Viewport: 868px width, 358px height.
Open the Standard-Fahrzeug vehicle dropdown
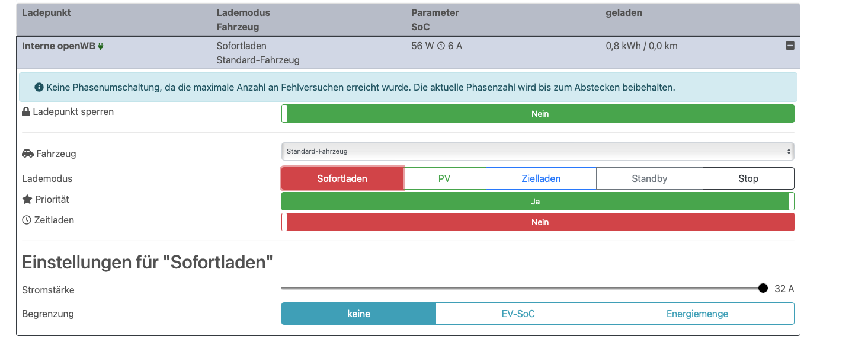click(x=537, y=152)
